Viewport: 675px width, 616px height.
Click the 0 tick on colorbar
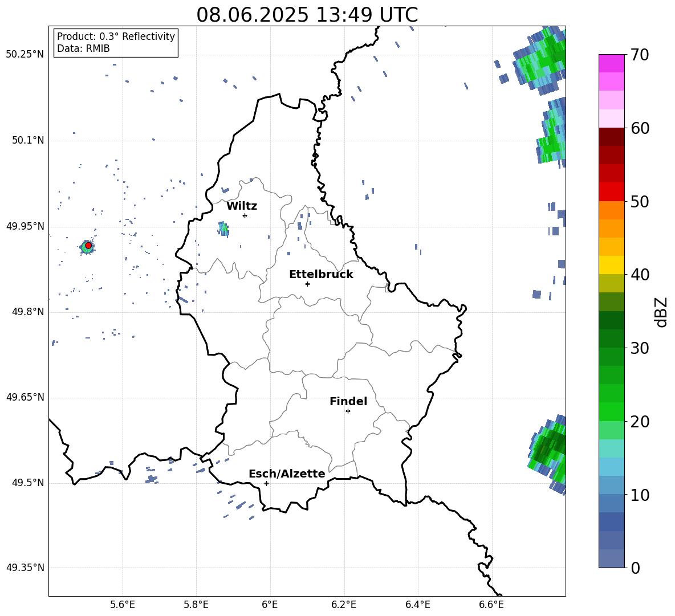pyautogui.click(x=635, y=568)
